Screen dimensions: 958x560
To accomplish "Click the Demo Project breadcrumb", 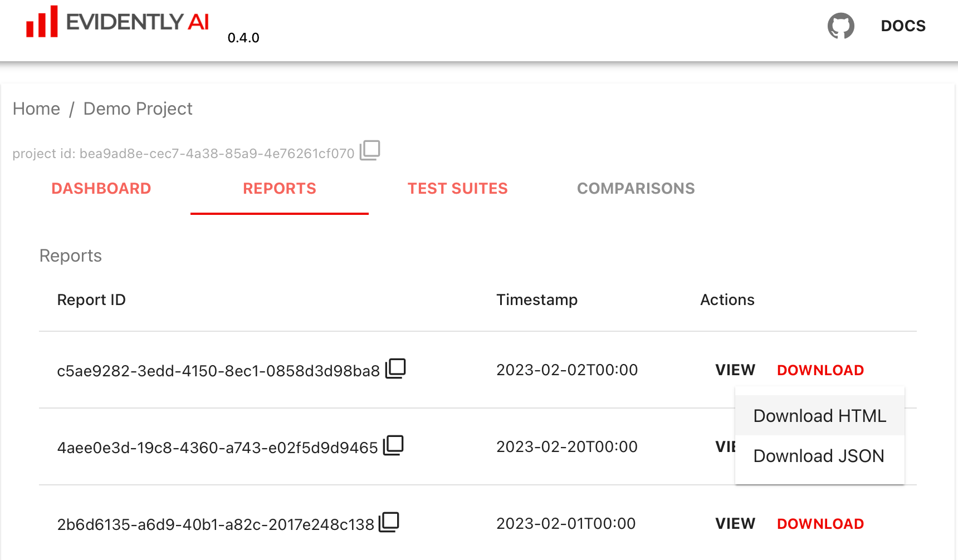I will click(138, 109).
